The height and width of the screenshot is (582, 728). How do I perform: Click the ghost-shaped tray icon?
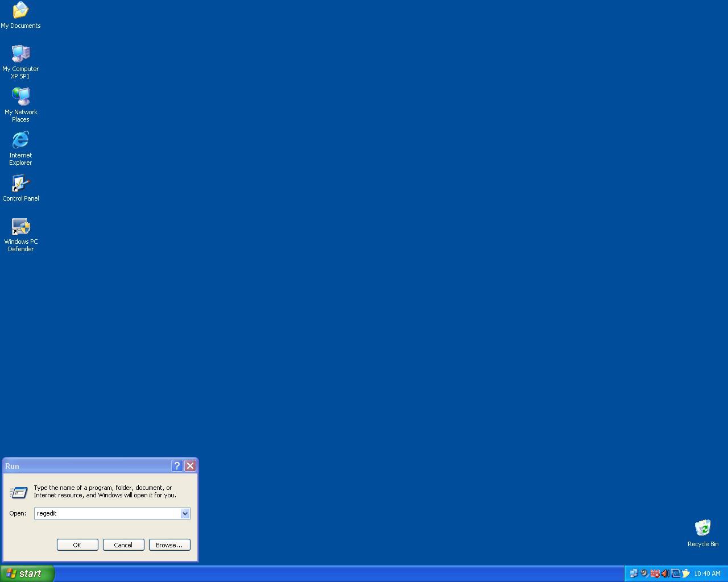686,573
